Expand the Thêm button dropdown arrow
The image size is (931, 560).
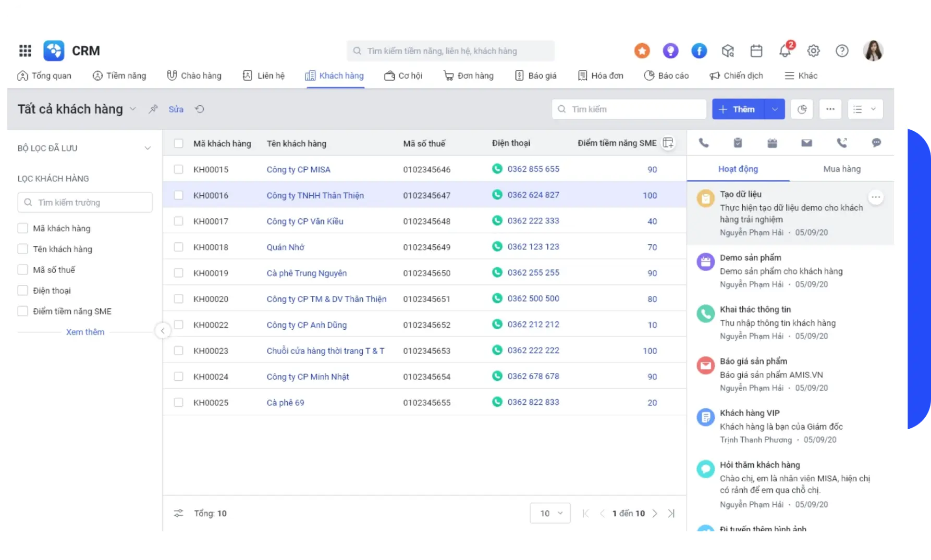tap(775, 109)
